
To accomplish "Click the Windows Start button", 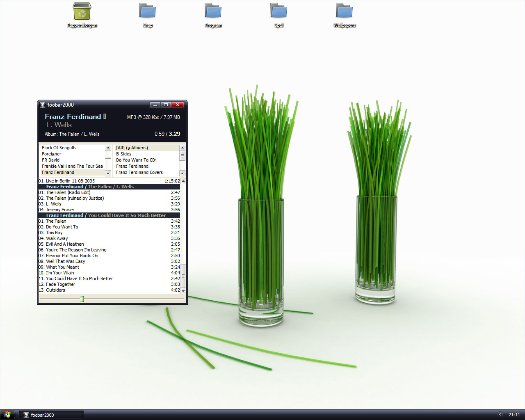I will (7, 415).
